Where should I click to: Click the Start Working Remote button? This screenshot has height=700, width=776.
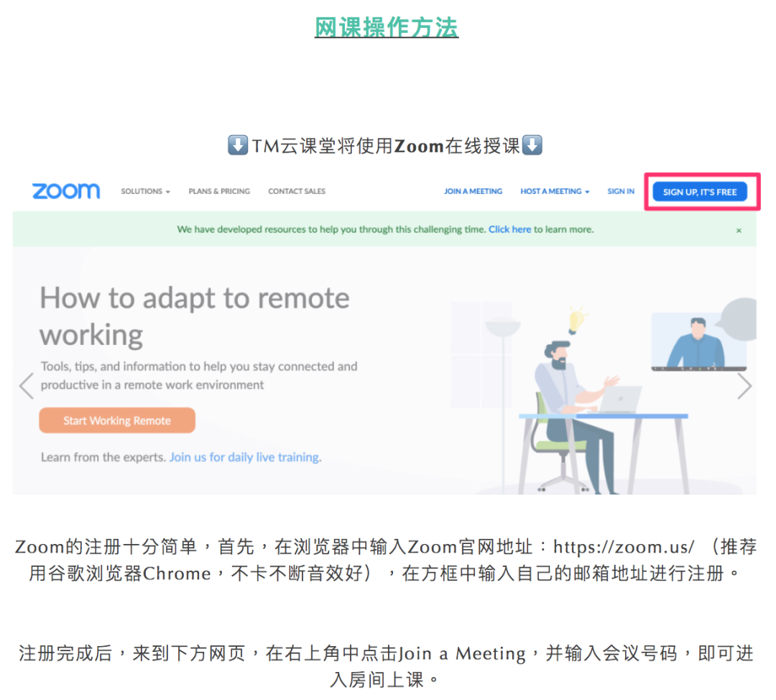coord(117,421)
